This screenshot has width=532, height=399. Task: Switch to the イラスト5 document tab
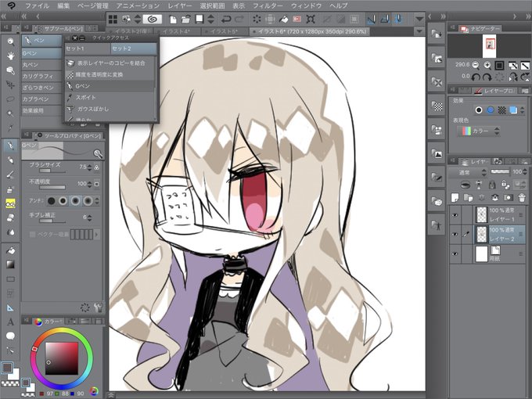pos(224,31)
